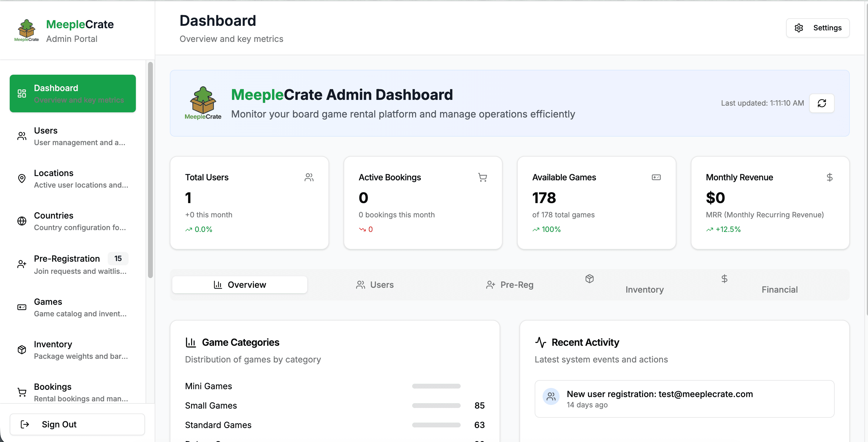Click the user-plus icon in the Pre-Reg tab
868x442 pixels.
[x=491, y=285]
